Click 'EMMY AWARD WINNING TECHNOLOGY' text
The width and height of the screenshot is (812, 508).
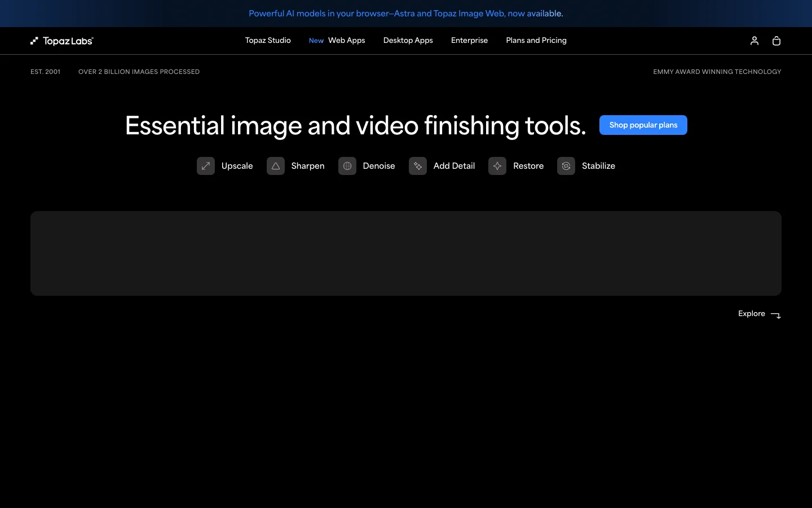click(x=717, y=72)
